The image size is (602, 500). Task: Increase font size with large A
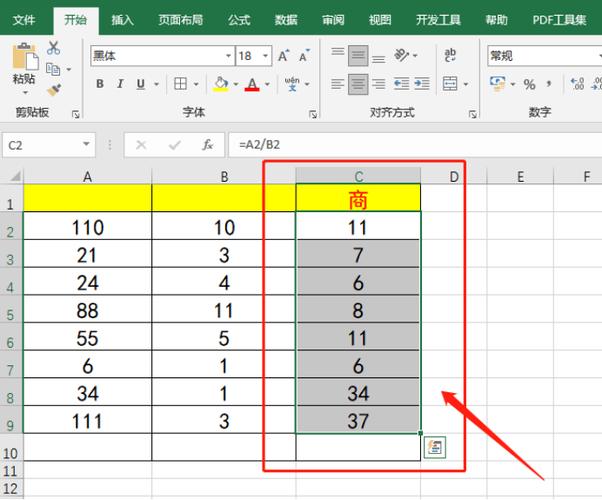coord(284,56)
